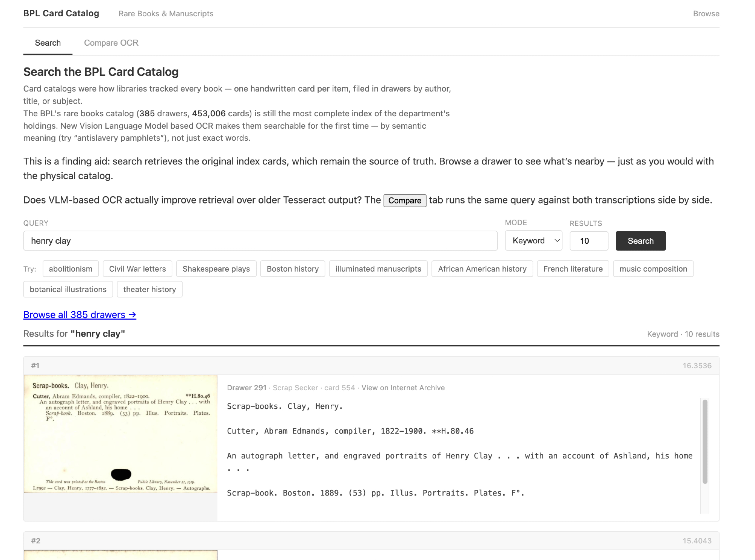Click the transcription panel scrollbar
Viewport: 755px width, 560px height.
[x=704, y=442]
